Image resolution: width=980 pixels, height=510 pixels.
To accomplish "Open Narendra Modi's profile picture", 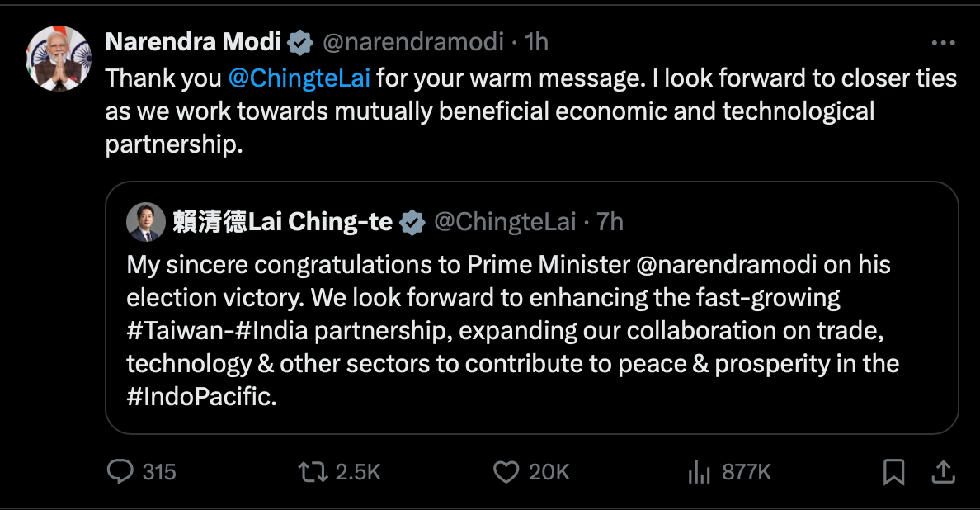I will (x=58, y=59).
